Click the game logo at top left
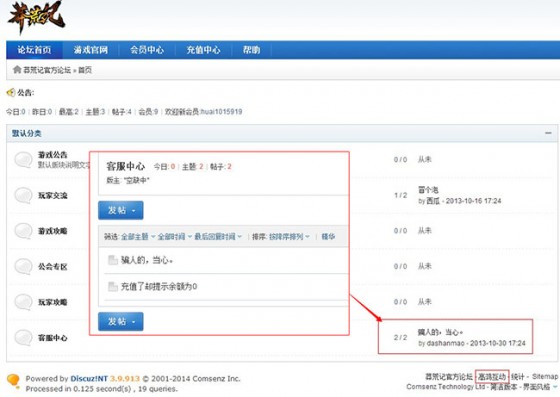Viewport: 560px width, 397px height. [36, 17]
